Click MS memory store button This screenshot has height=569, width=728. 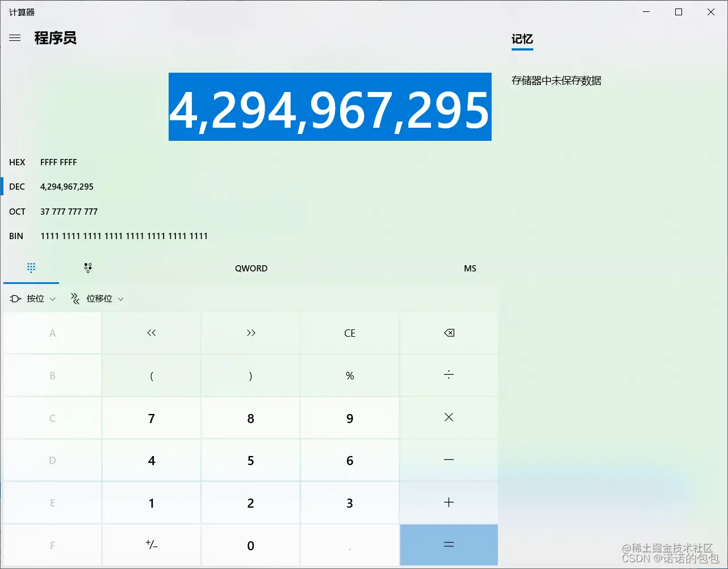[470, 269]
